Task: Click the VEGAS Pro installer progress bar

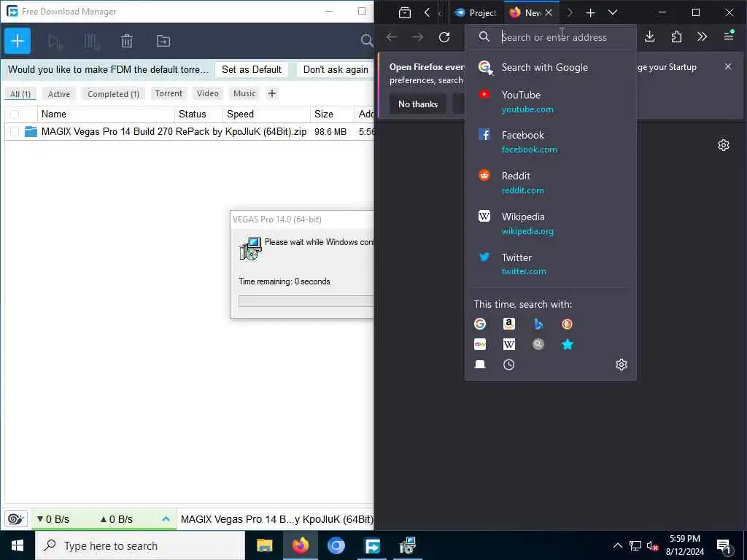Action: coord(306,301)
